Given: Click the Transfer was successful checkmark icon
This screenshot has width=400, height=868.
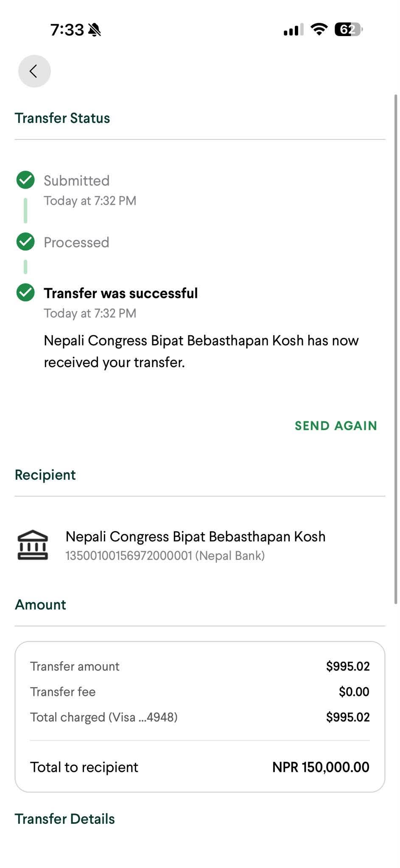Looking at the screenshot, I should pyautogui.click(x=25, y=292).
